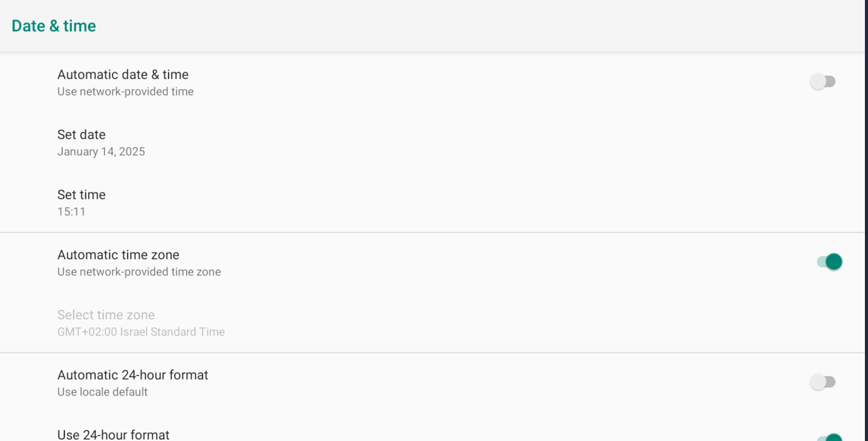Select the Automatic date & time label

click(x=123, y=75)
